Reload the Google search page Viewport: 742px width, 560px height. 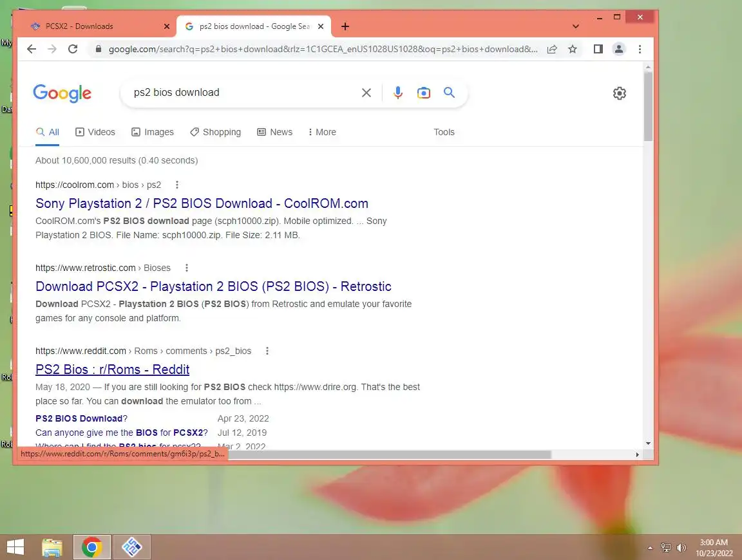click(x=73, y=49)
